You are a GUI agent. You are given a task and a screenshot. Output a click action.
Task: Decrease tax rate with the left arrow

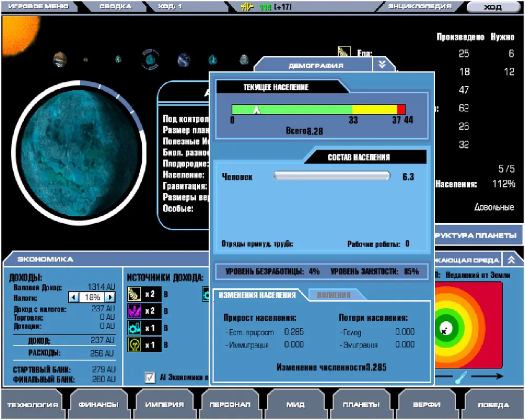[74, 297]
